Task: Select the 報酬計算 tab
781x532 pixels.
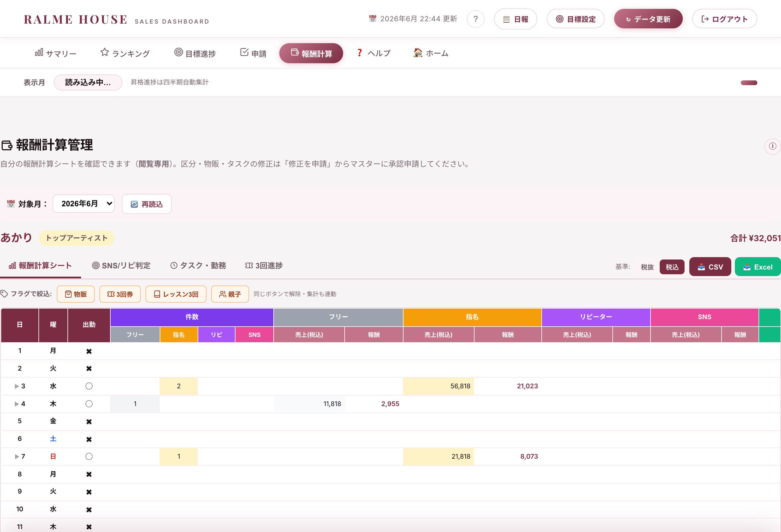Action: coord(311,53)
